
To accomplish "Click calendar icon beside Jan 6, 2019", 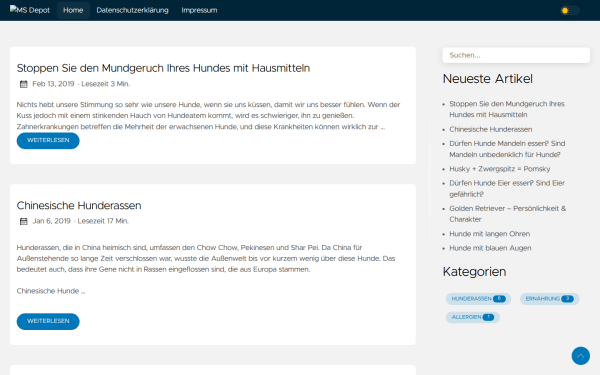I will coord(24,221).
